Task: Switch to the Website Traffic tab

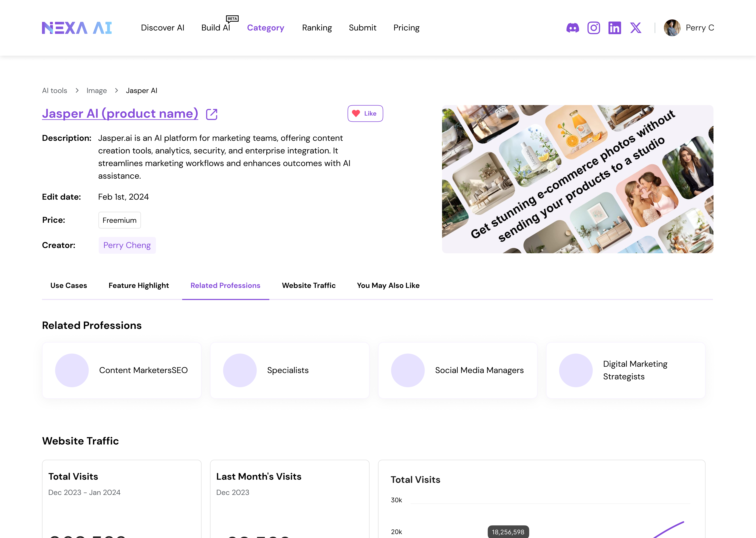Action: click(x=308, y=286)
